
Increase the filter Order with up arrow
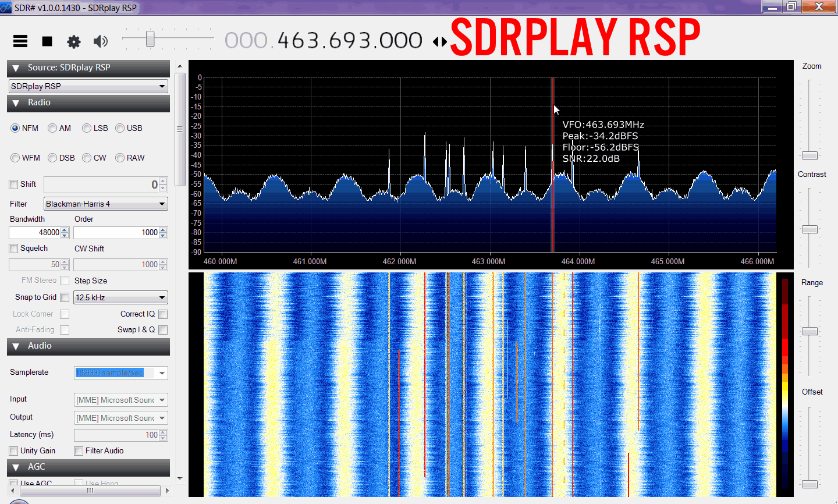163,230
